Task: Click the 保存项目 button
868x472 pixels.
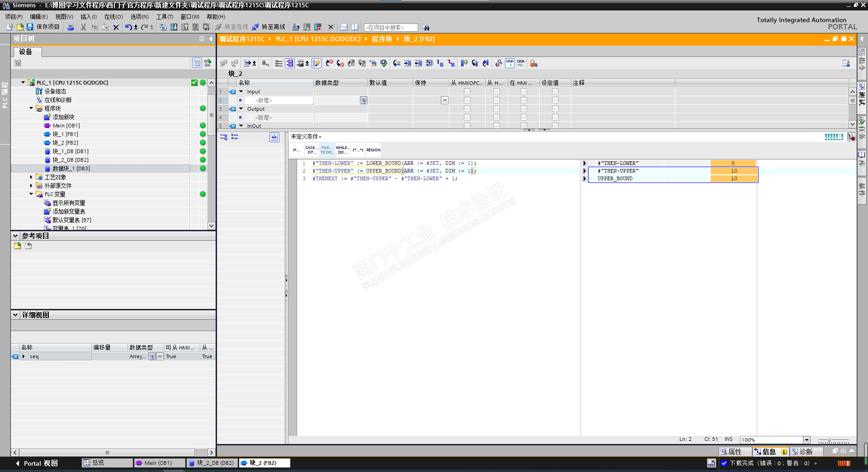Action: [43, 27]
